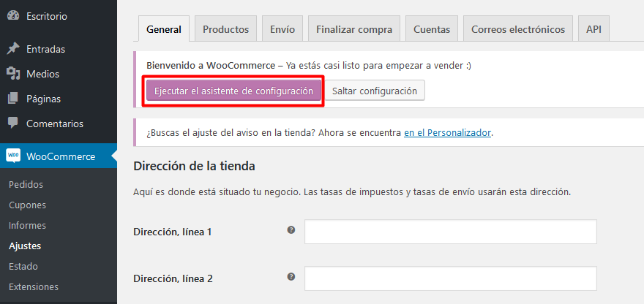
Task: Follow the 'en el Personalizador' link
Action: pos(448,133)
